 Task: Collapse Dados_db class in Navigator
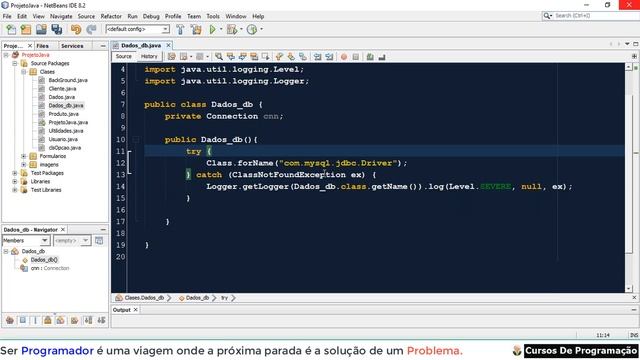click(x=6, y=251)
